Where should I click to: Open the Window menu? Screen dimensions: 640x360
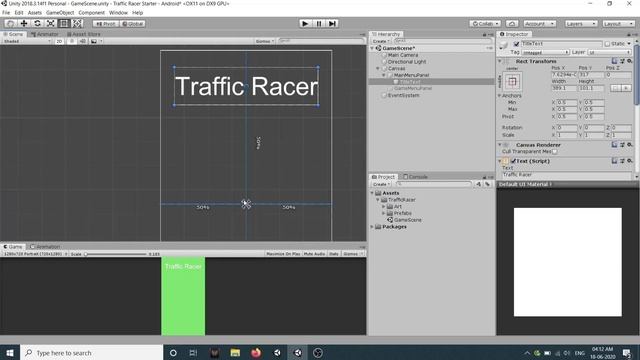tap(118, 13)
